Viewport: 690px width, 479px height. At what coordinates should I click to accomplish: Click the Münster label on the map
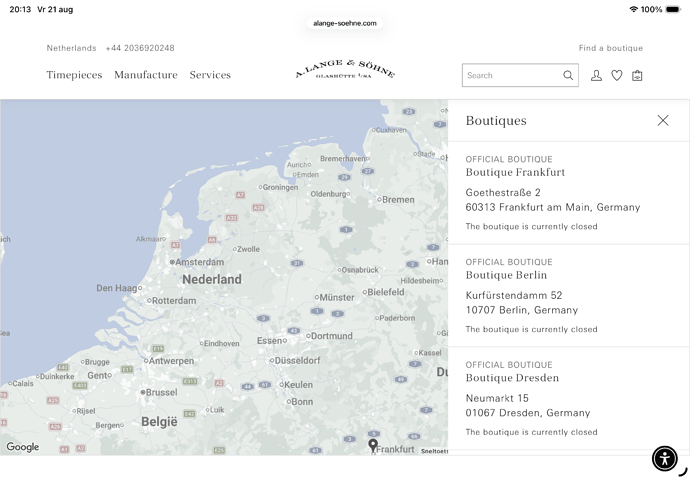pyautogui.click(x=337, y=298)
